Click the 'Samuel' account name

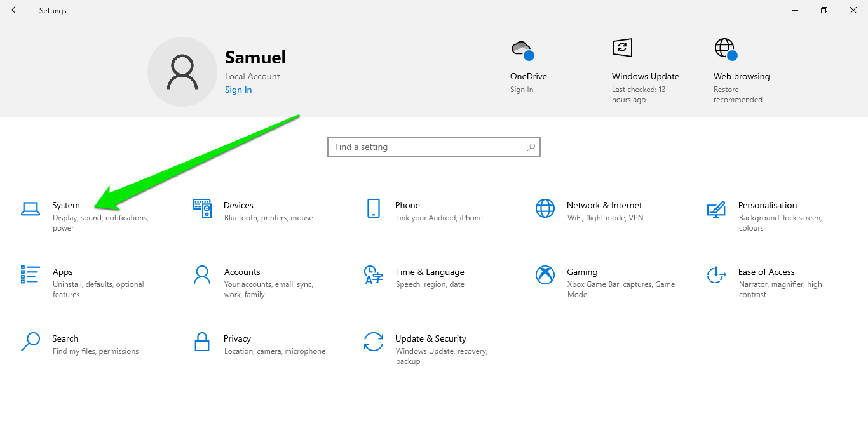coord(255,57)
